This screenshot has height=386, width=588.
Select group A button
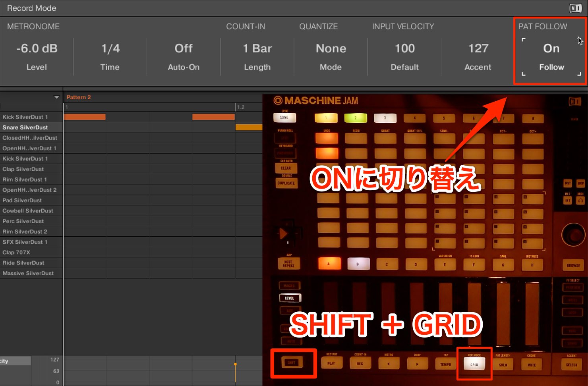coord(329,264)
